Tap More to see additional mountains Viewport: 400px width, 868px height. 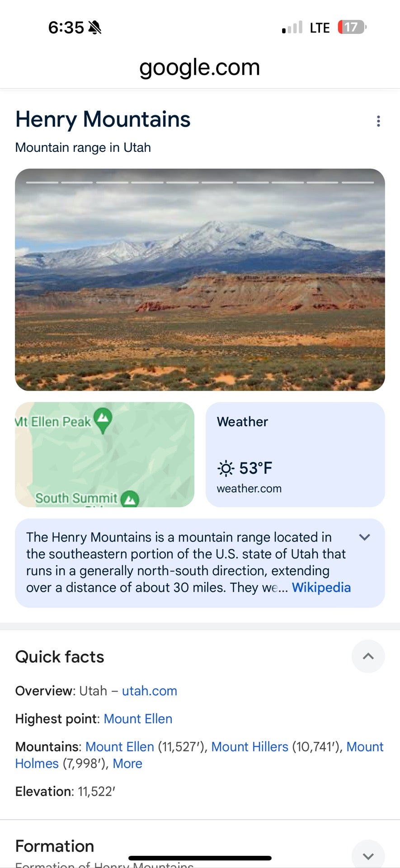click(127, 764)
